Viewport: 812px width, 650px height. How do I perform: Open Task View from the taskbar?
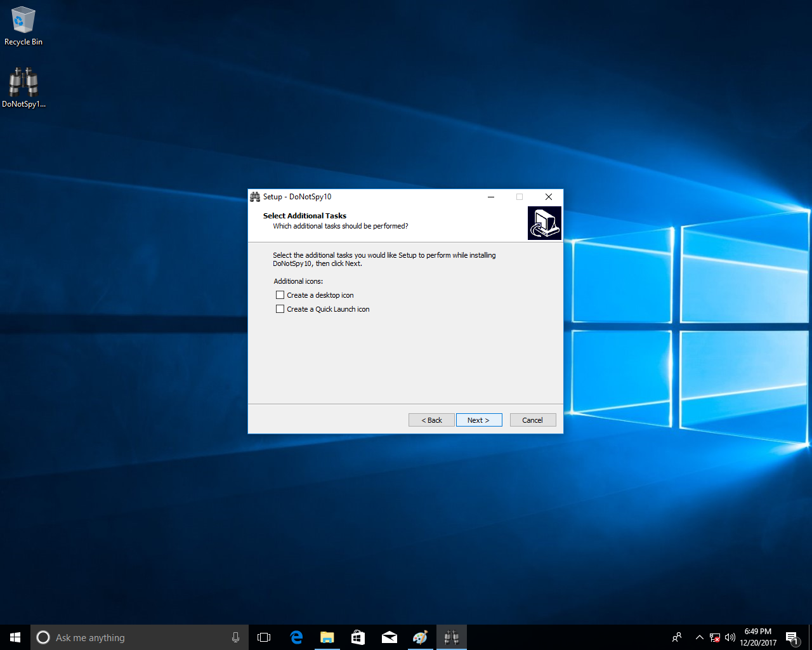(x=264, y=637)
